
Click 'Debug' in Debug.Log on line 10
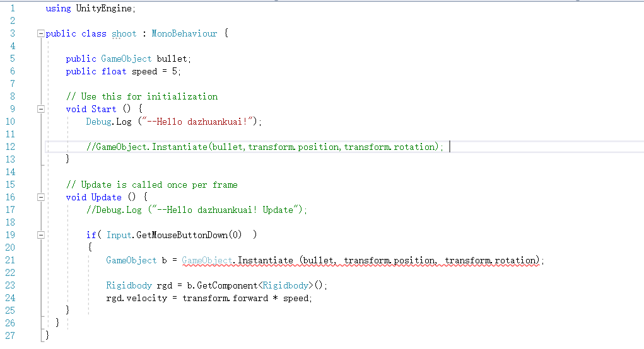98,122
